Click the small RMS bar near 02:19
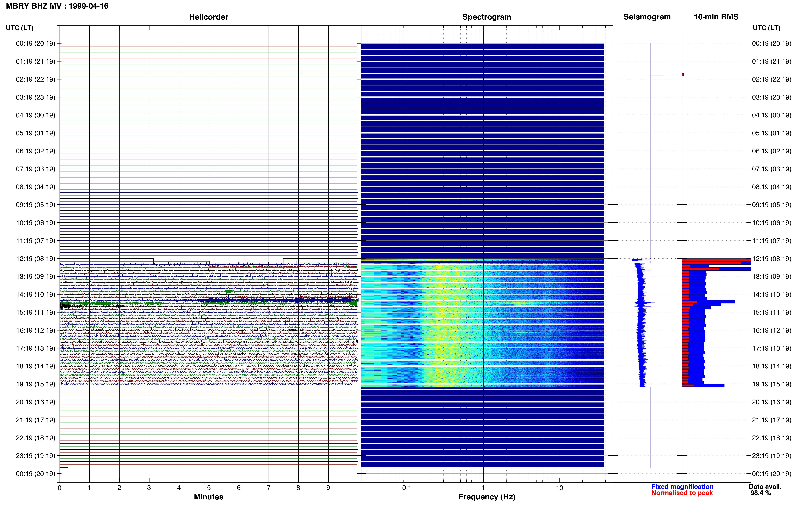The height and width of the screenshot is (508, 812). (x=683, y=75)
